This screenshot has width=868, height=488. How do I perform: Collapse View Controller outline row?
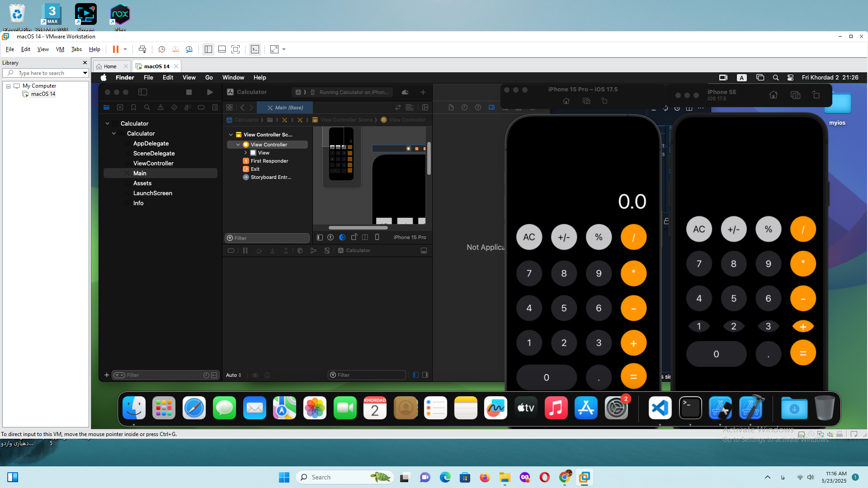pos(238,145)
